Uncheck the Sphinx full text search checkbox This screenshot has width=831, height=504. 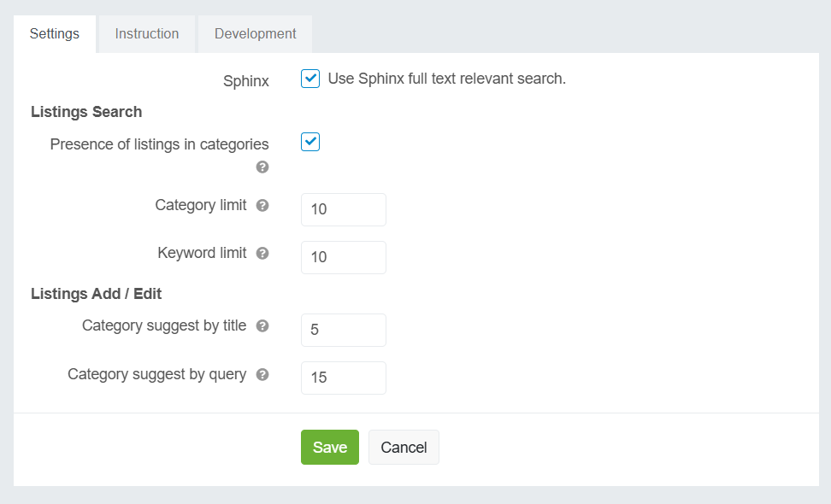(310, 79)
